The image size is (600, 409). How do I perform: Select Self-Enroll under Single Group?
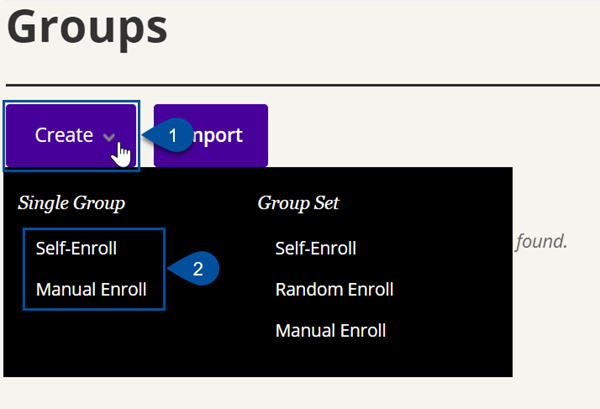[76, 248]
